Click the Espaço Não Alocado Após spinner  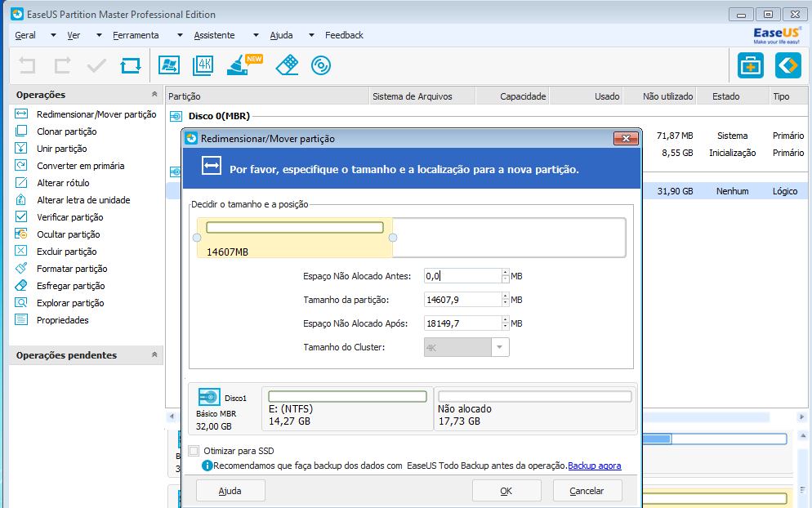(x=506, y=323)
